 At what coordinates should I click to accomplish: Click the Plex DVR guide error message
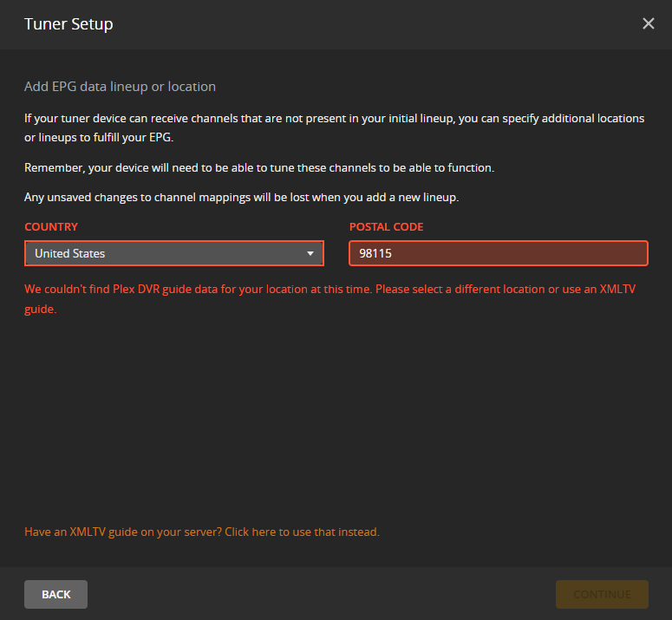(x=329, y=289)
